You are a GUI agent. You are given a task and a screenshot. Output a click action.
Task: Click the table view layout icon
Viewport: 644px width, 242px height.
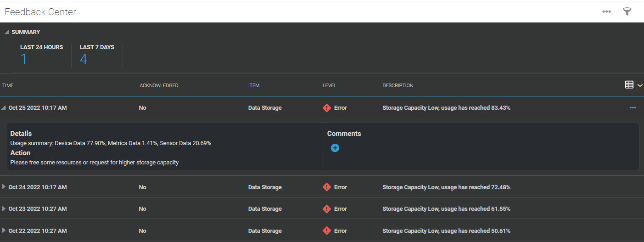[629, 85]
